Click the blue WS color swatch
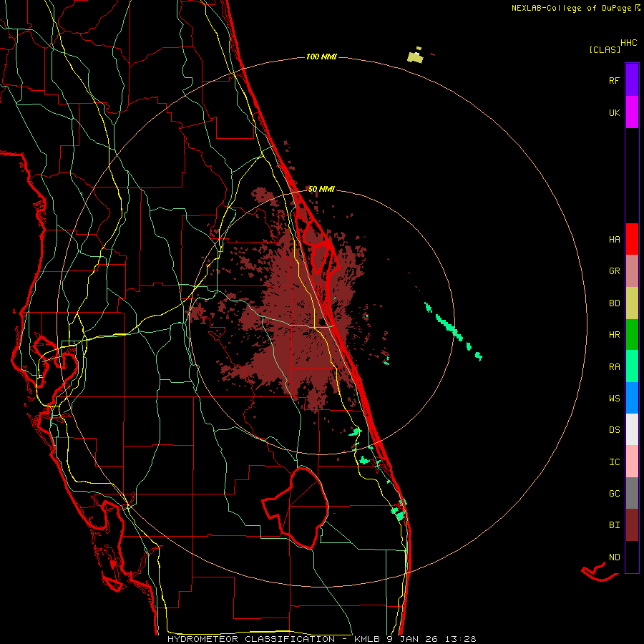The image size is (644, 644). coord(632,398)
